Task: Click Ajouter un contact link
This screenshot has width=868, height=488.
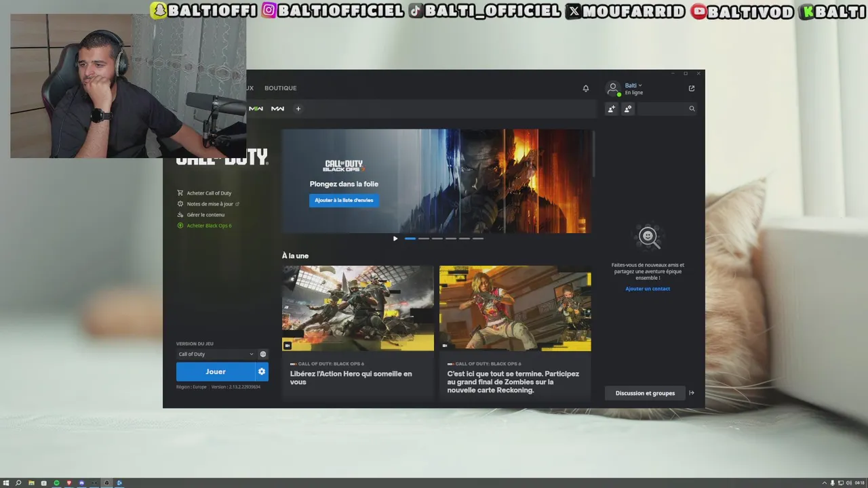Action: point(648,289)
